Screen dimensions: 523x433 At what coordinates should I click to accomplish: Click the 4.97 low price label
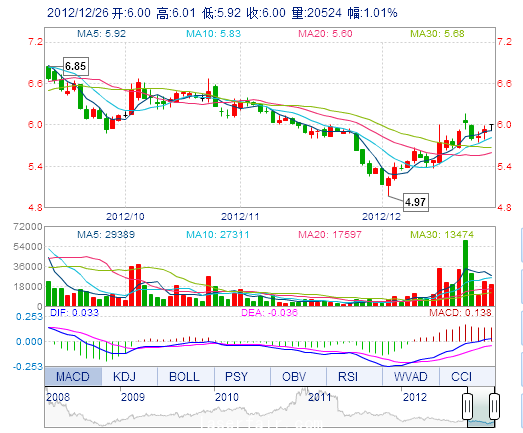pos(416,202)
